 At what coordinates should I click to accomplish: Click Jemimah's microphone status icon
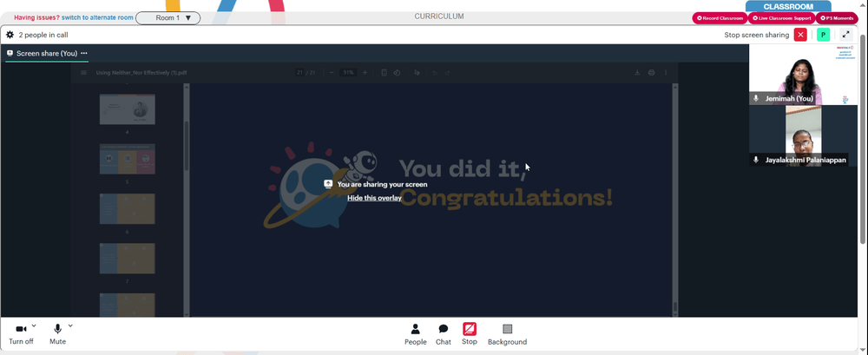click(756, 99)
